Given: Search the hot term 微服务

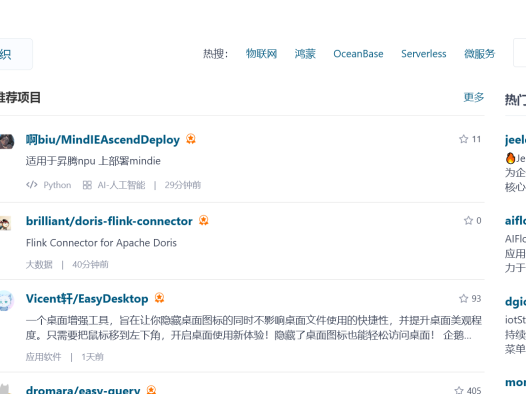Looking at the screenshot, I should 479,54.
